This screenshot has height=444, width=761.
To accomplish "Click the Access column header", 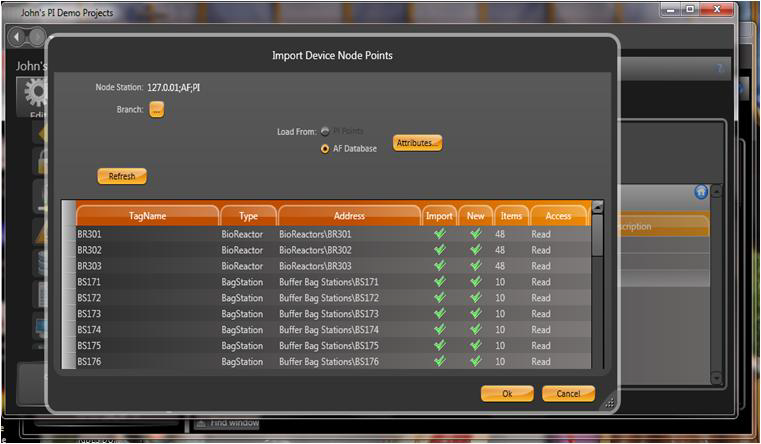I will 558,216.
